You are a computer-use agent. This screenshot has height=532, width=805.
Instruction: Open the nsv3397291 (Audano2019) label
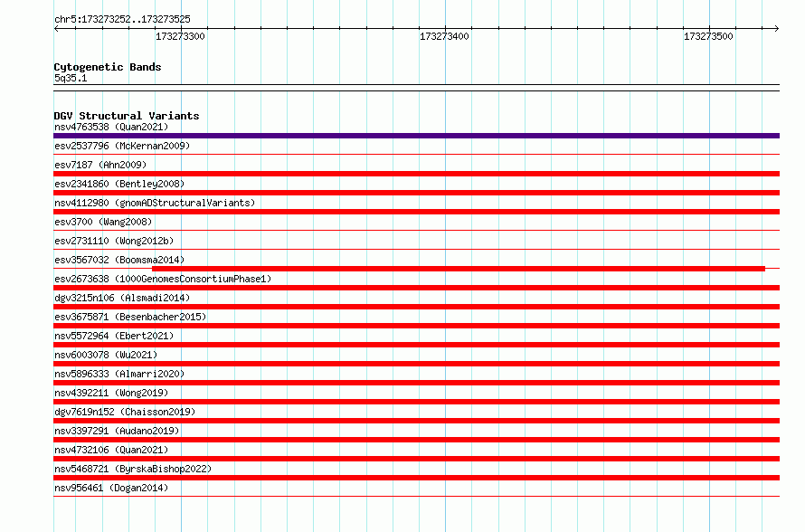coord(117,431)
